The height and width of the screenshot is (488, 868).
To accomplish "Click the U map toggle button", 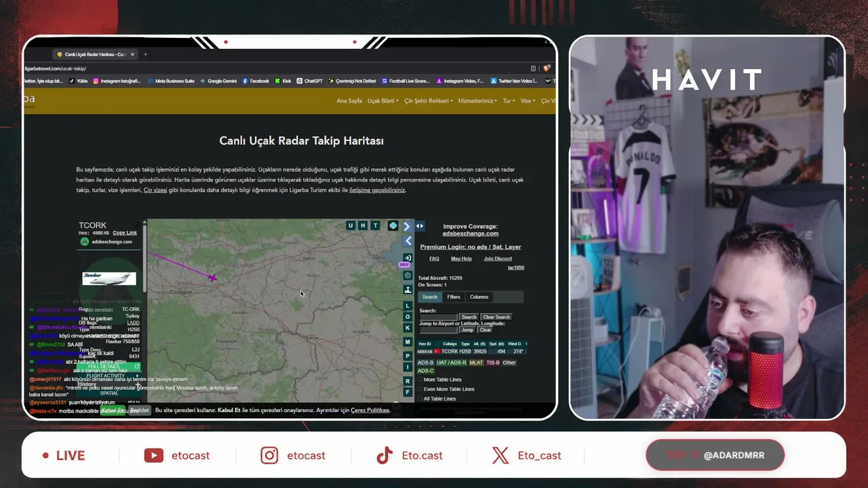I will (351, 226).
